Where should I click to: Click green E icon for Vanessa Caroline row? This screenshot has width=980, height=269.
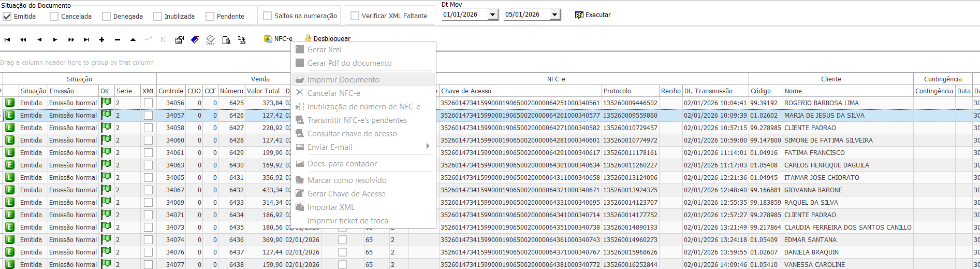[9, 264]
